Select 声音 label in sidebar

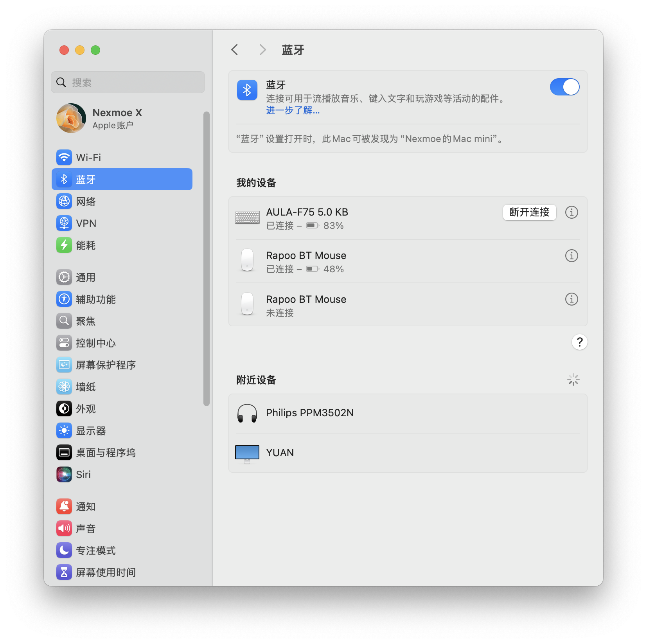(x=86, y=529)
